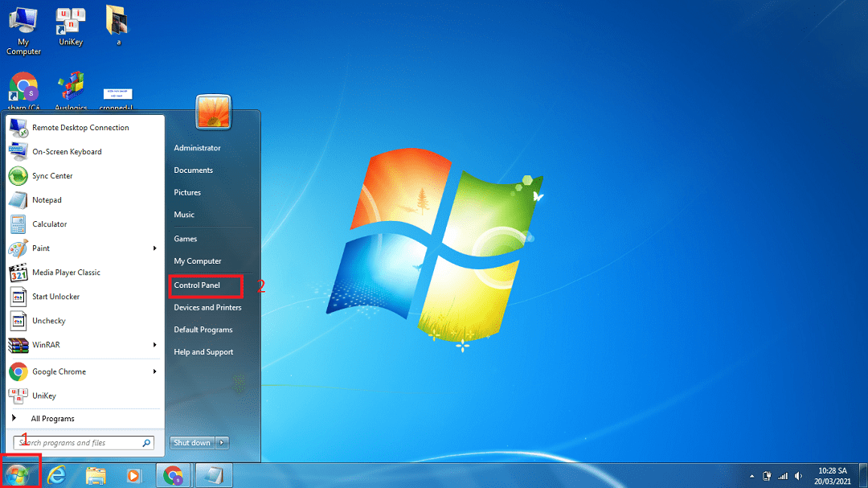Expand Google Chrome jump list arrow
The image size is (868, 488).
coord(154,371)
